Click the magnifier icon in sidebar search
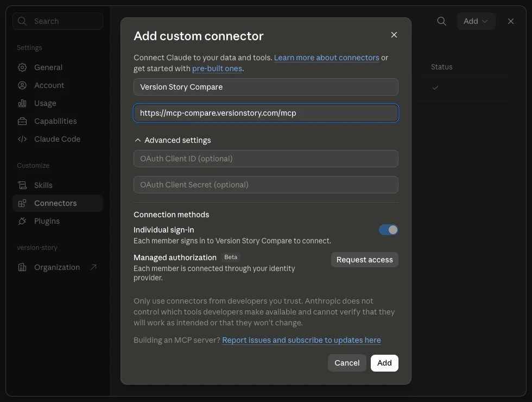Image resolution: width=532 pixels, height=402 pixels. (22, 21)
